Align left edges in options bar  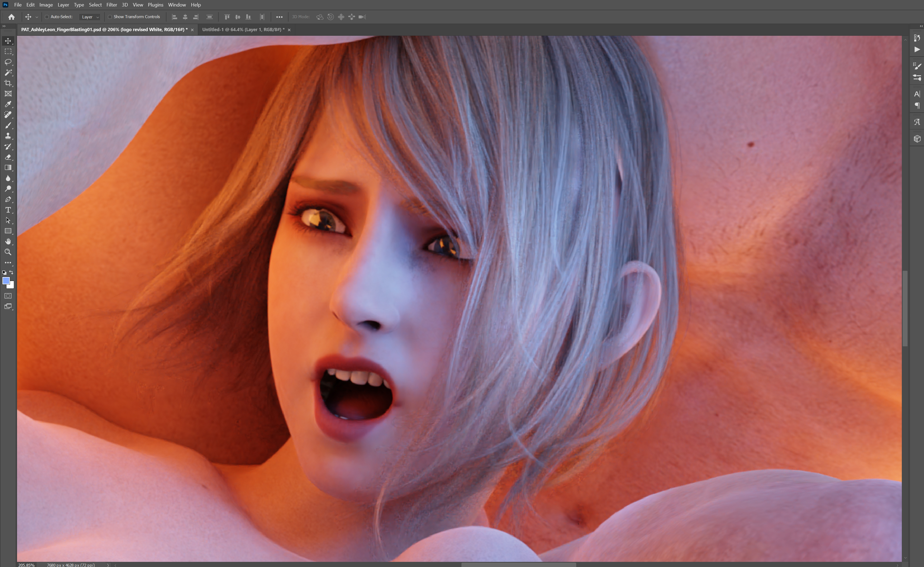coord(174,17)
